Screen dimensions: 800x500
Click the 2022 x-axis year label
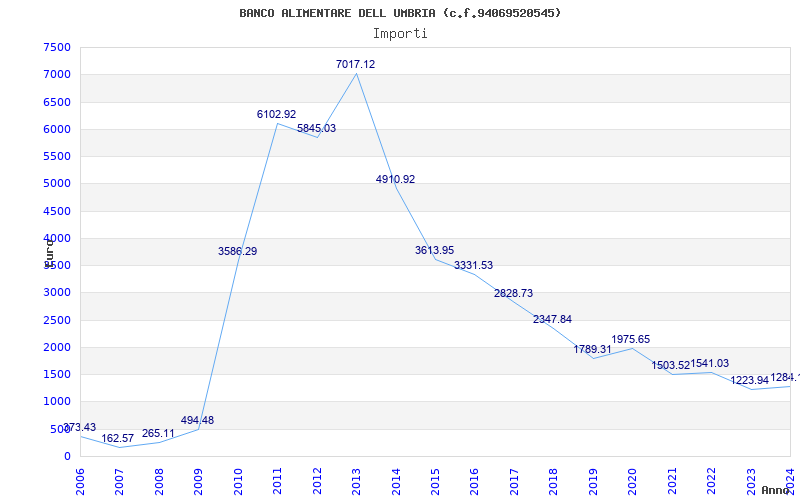click(711, 482)
